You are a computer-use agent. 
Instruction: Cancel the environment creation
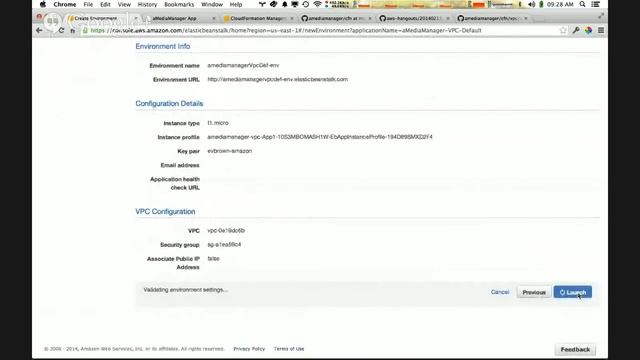click(500, 292)
